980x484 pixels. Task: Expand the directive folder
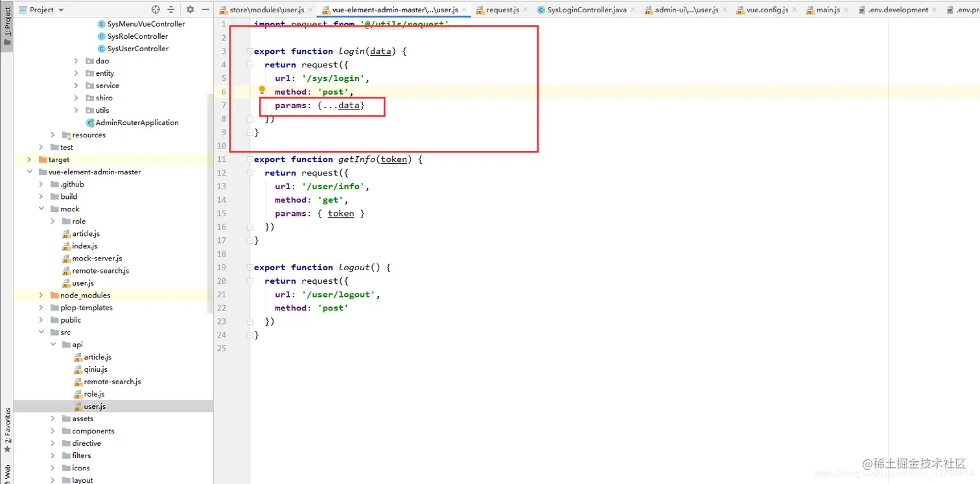tap(53, 443)
